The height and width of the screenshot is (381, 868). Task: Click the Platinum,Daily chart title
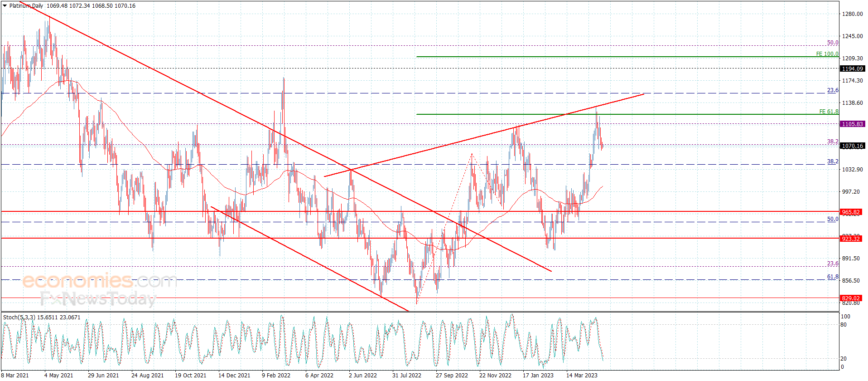[26, 6]
